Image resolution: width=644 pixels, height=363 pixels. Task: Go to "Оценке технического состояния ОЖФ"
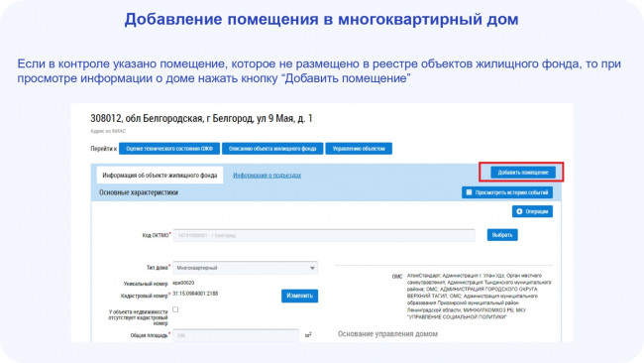(169, 149)
